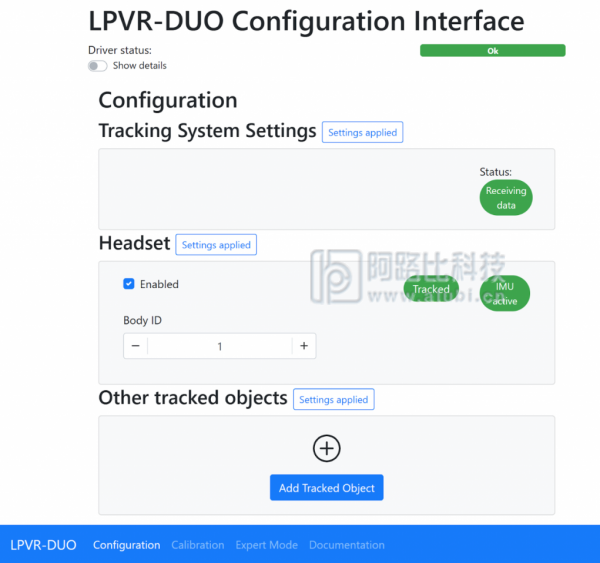This screenshot has height=563, width=600.
Task: Switch to Expert Mode in navbar
Action: pyautogui.click(x=267, y=545)
